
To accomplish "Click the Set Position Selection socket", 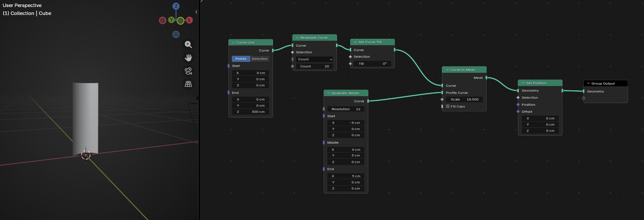I will click(x=518, y=97).
